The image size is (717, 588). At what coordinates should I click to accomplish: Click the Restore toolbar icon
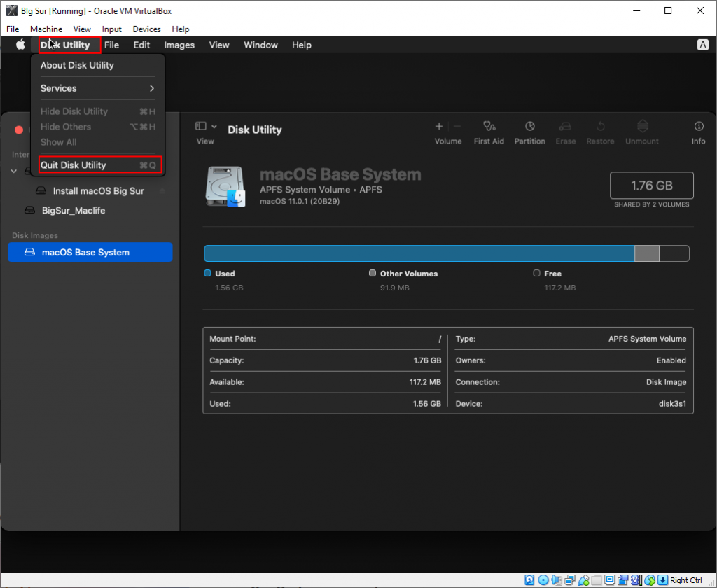click(600, 132)
